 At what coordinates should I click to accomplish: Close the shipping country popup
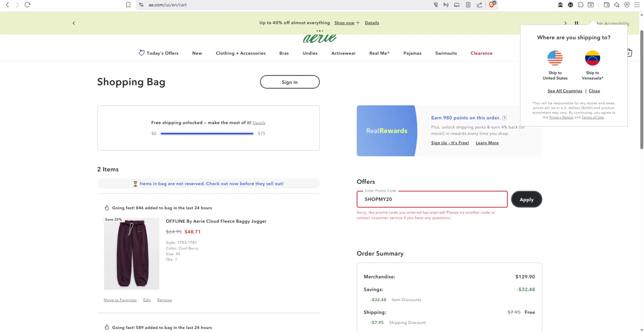click(x=594, y=91)
